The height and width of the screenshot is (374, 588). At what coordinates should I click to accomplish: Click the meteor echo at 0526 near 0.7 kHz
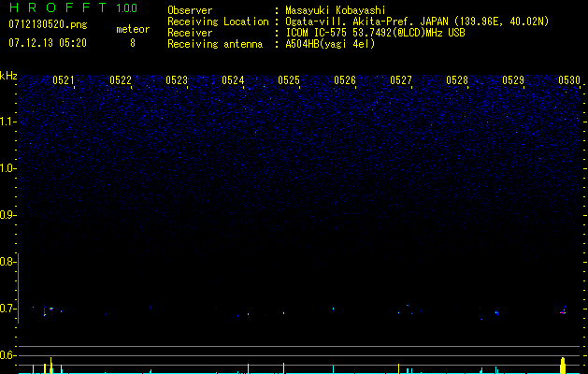333,309
